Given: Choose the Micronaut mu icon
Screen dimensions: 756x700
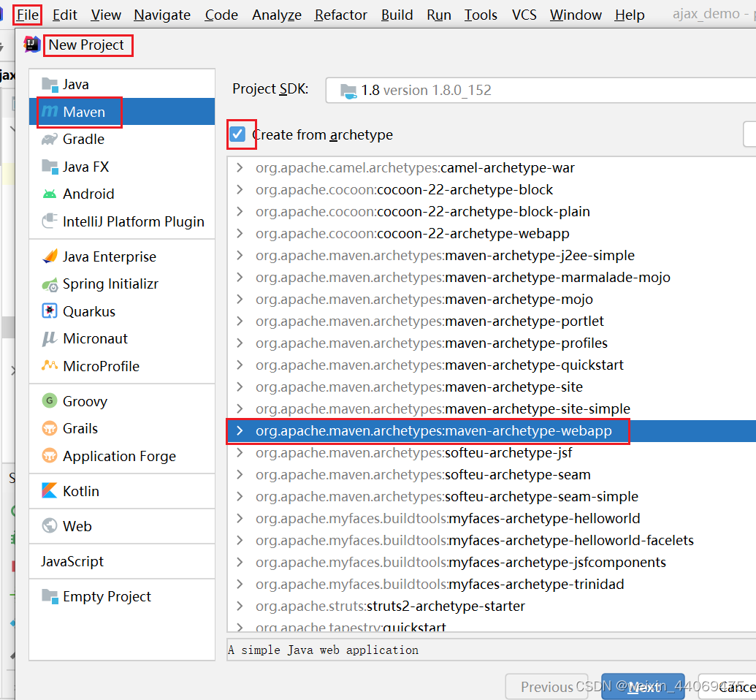Looking at the screenshot, I should 50,338.
